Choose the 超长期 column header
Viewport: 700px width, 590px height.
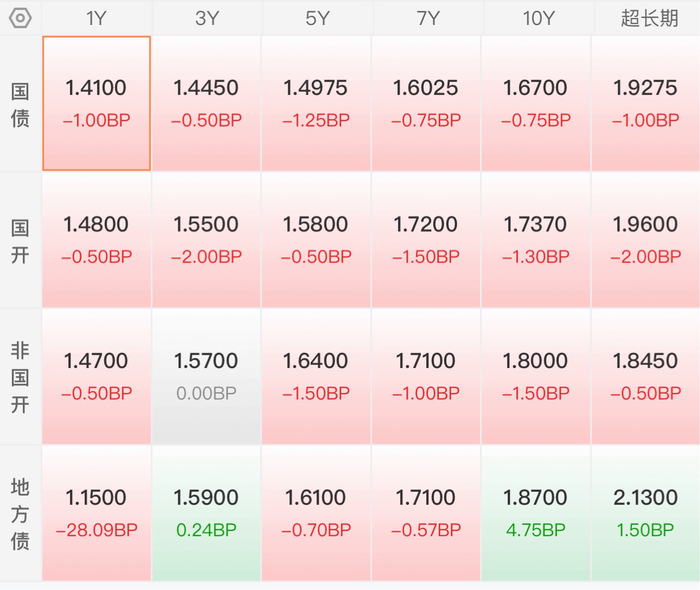pyautogui.click(x=648, y=18)
